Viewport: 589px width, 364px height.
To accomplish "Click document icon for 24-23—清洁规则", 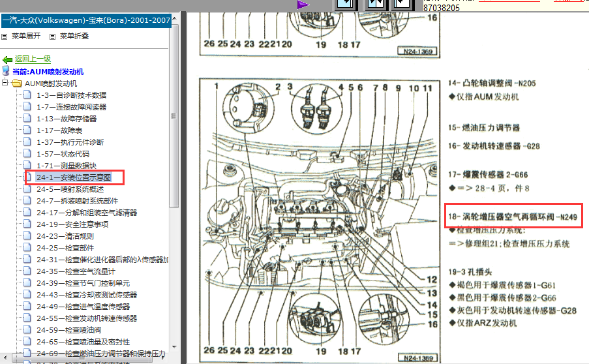I will pos(27,235).
